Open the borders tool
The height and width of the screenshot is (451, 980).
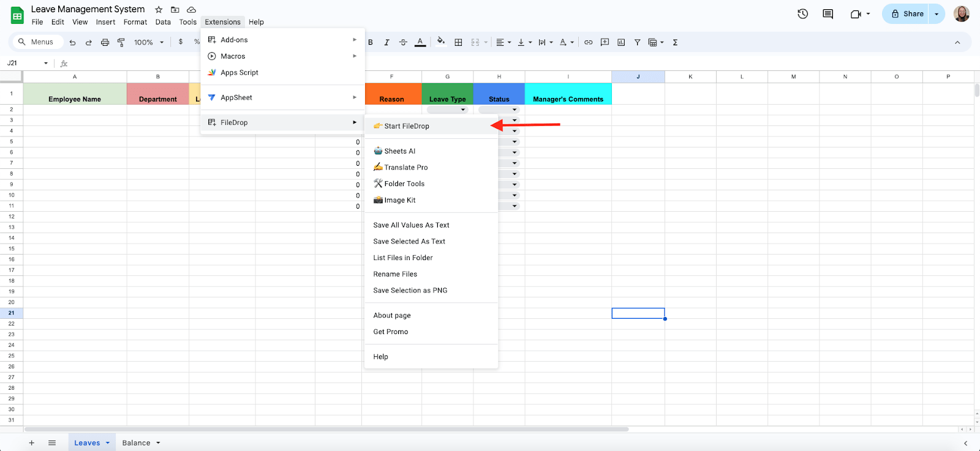(458, 42)
